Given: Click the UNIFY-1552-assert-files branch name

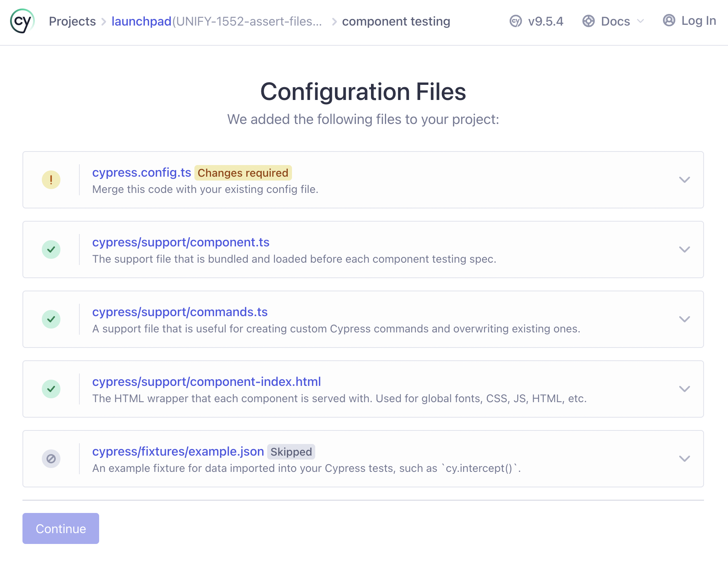Looking at the screenshot, I should click(247, 21).
